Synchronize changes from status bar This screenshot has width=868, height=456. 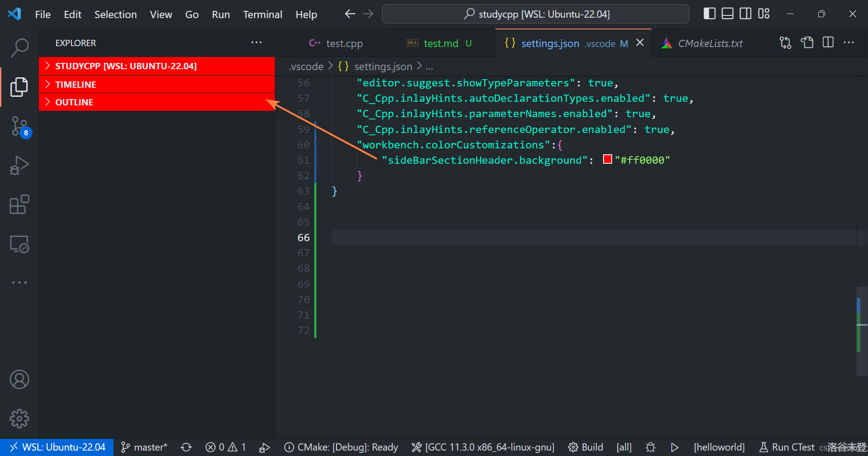click(x=186, y=447)
